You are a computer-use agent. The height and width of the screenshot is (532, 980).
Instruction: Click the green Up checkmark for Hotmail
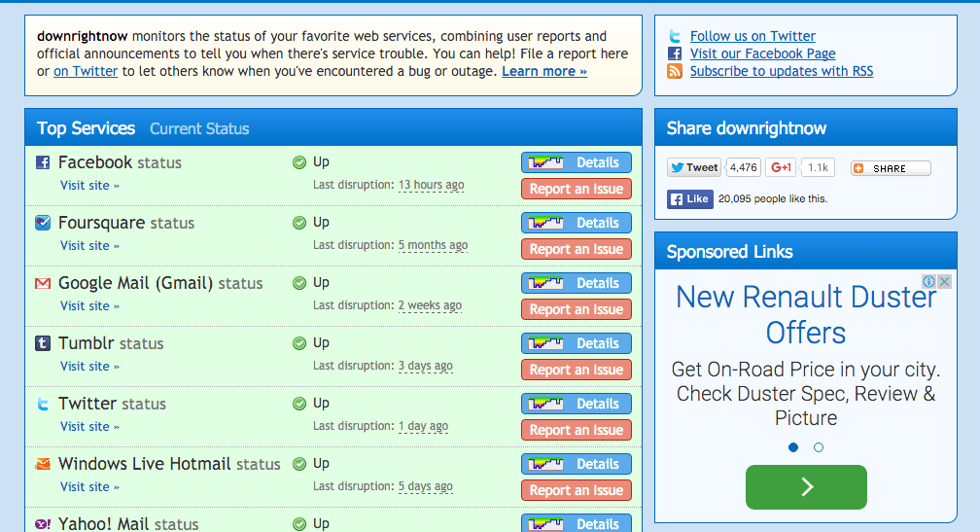coord(299,464)
